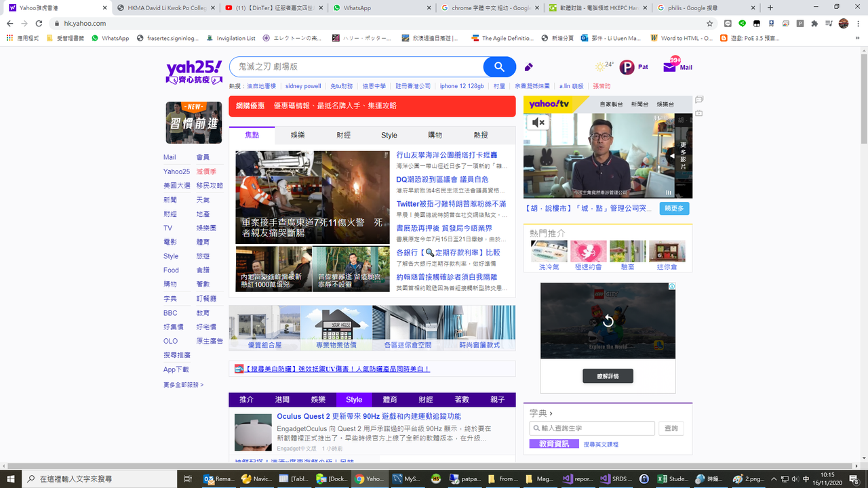This screenshot has height=488, width=868.
Task: Click the Yahoo 25 logo
Action: pos(194,71)
